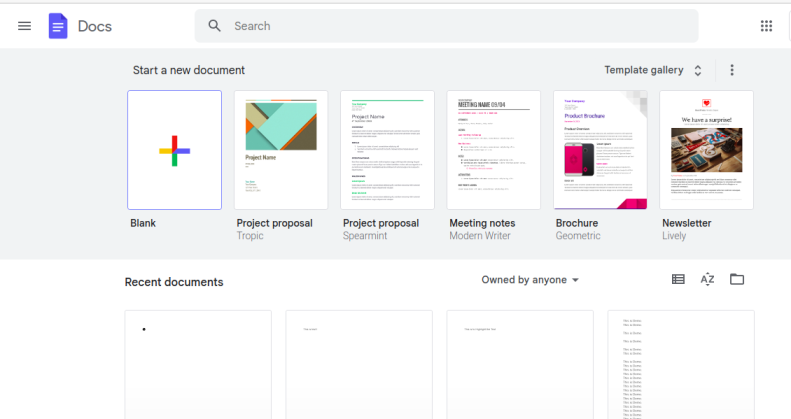The height and width of the screenshot is (419, 791).
Task: Open the main hamburger menu
Action: (24, 26)
